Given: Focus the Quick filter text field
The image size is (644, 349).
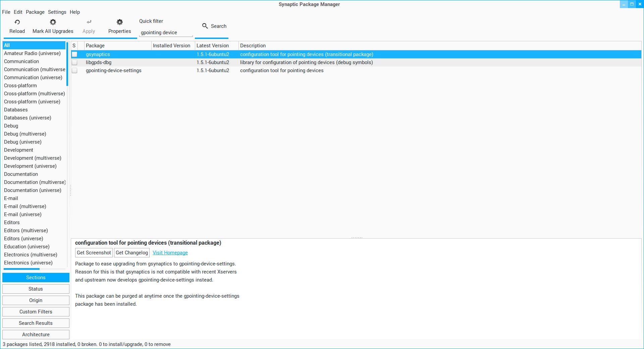Looking at the screenshot, I should point(166,33).
